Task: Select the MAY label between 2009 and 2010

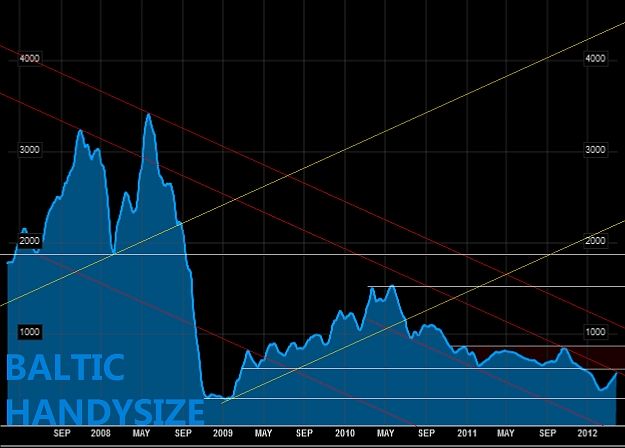Action: pos(263,433)
